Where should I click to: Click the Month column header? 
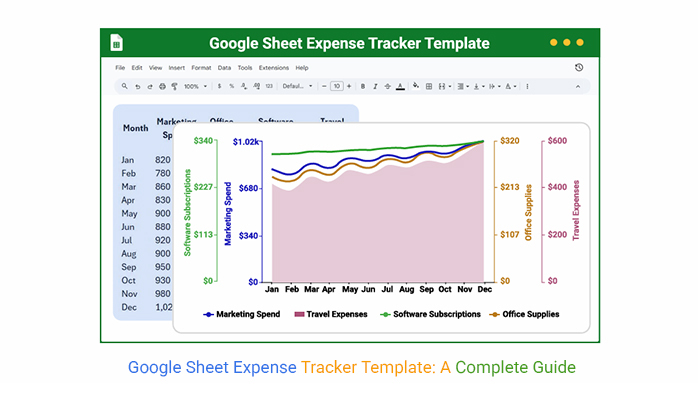(x=135, y=128)
